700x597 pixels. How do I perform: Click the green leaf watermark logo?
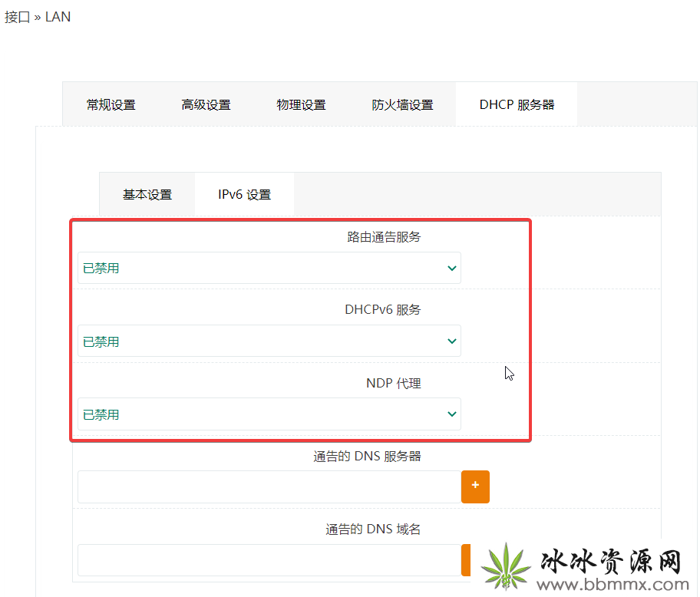coord(506,566)
